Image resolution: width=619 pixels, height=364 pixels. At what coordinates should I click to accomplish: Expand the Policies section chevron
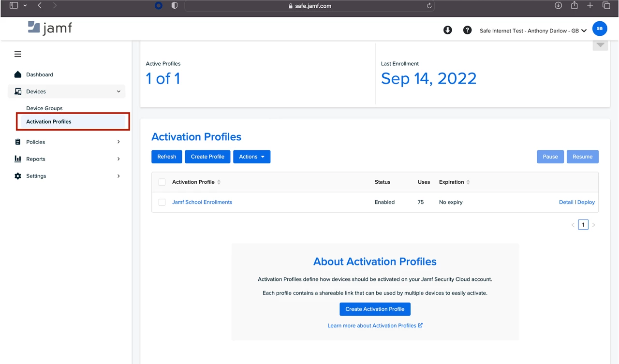[118, 142]
